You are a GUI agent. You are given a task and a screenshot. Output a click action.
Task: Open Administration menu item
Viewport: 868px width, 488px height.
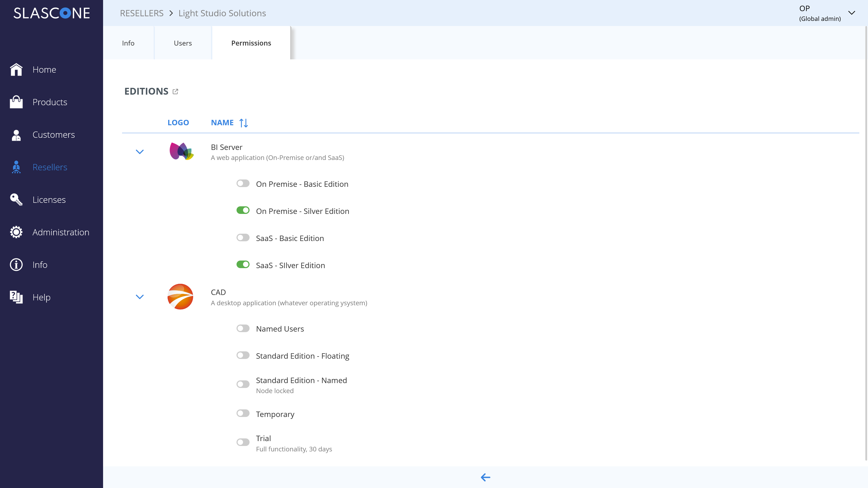[x=61, y=232]
